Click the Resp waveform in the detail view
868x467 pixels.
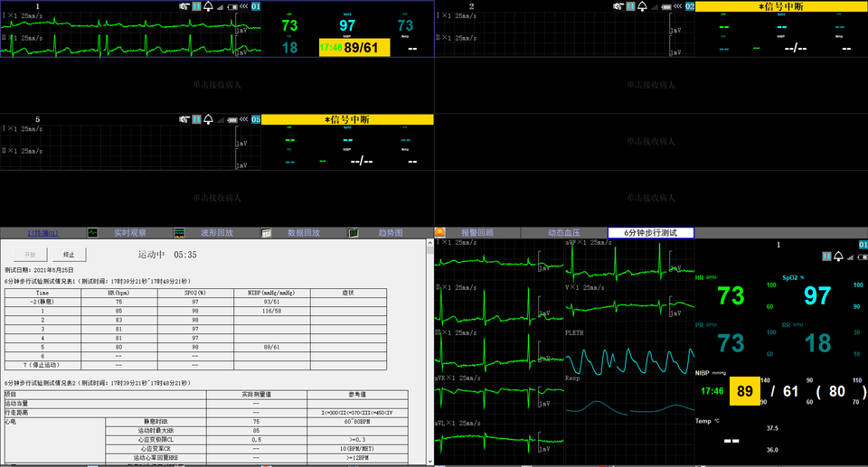[630, 407]
